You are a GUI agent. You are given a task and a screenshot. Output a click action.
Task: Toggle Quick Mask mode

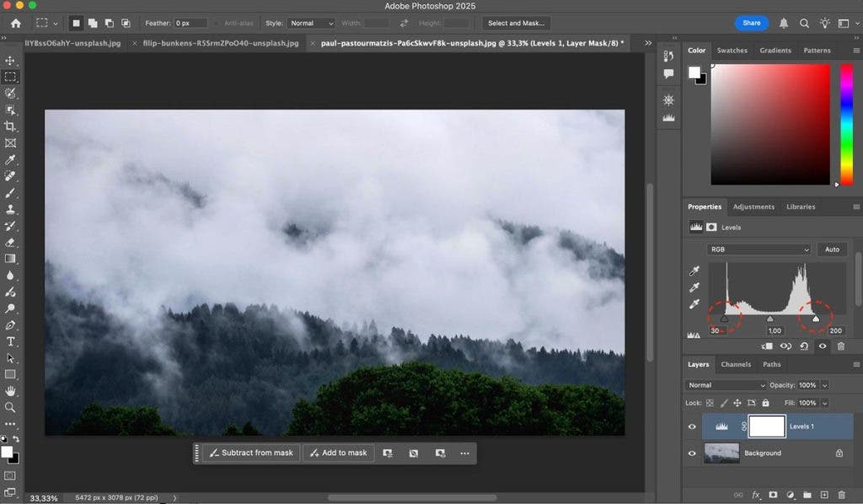pyautogui.click(x=10, y=475)
